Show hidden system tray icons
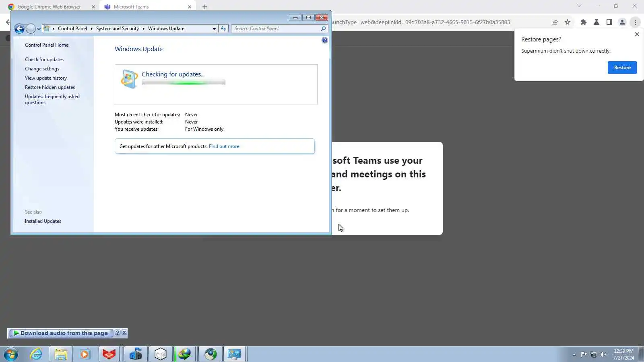Image resolution: width=644 pixels, height=362 pixels. pyautogui.click(x=574, y=354)
